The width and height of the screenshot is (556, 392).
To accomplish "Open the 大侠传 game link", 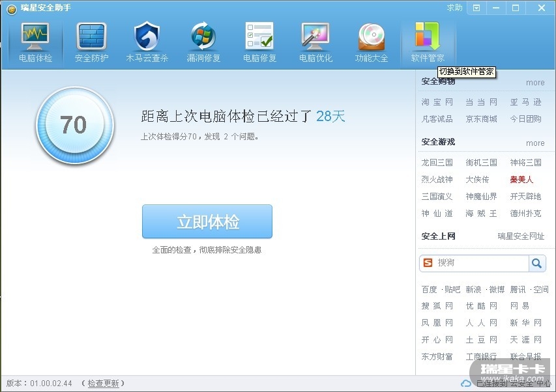I will coord(477,180).
